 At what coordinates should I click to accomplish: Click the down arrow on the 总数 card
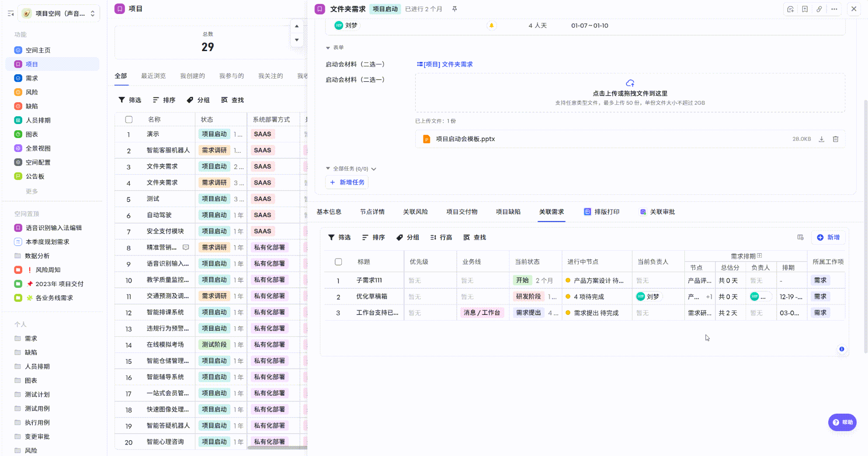[x=297, y=40]
